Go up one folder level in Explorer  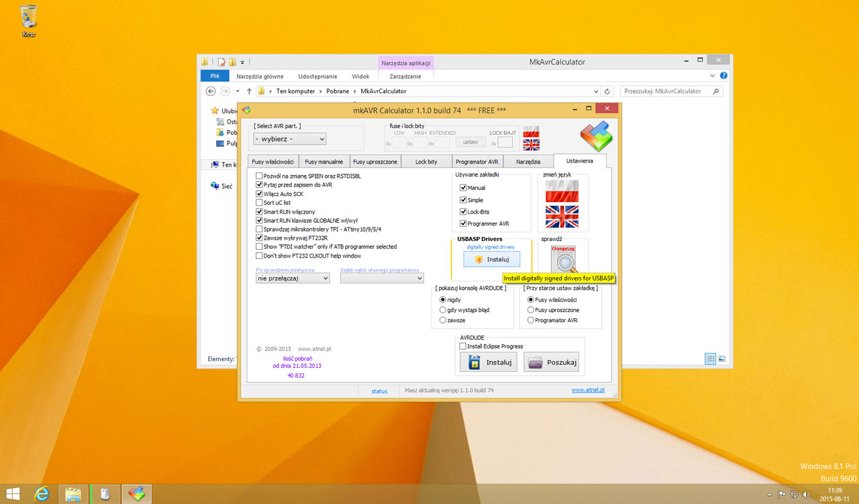(x=249, y=91)
